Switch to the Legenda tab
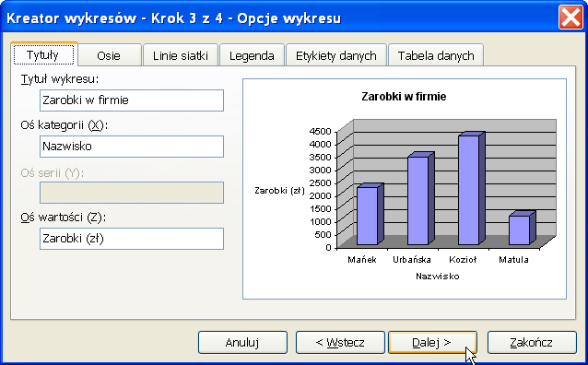The width and height of the screenshot is (588, 365). (x=252, y=56)
